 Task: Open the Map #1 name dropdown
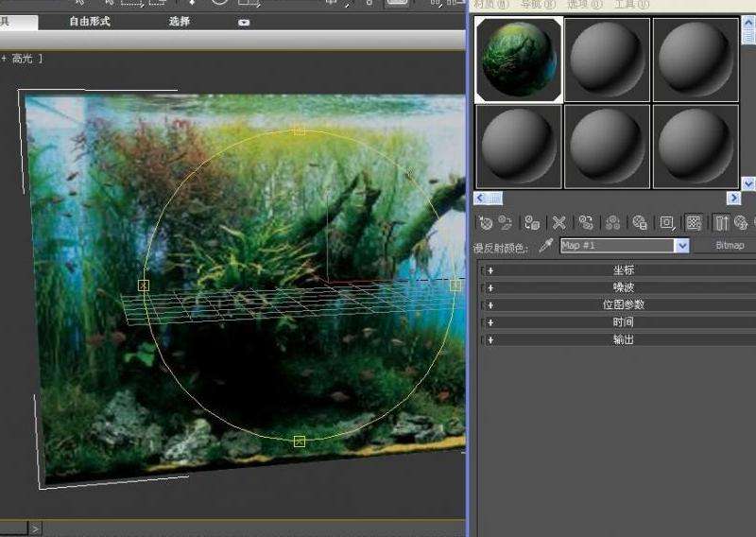pyautogui.click(x=681, y=246)
